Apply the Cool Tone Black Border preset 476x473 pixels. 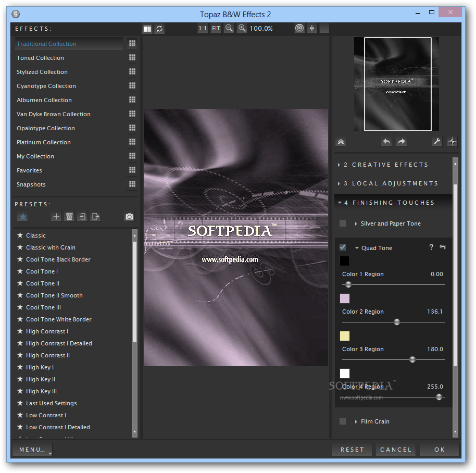click(58, 259)
